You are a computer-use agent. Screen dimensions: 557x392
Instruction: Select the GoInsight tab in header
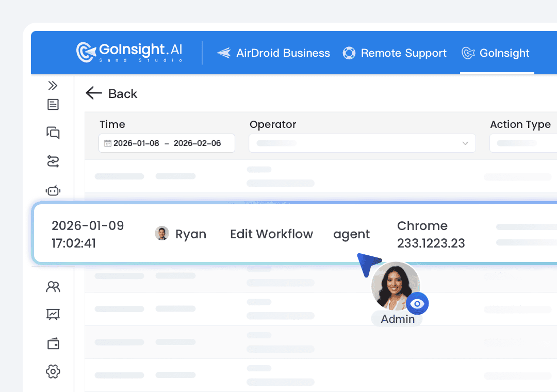pyautogui.click(x=496, y=53)
